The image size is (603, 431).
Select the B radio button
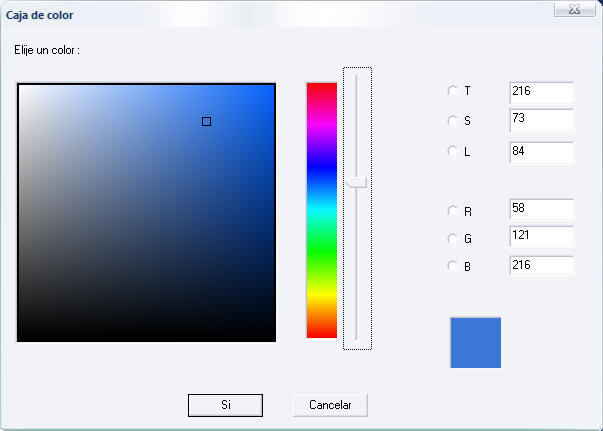tap(453, 266)
